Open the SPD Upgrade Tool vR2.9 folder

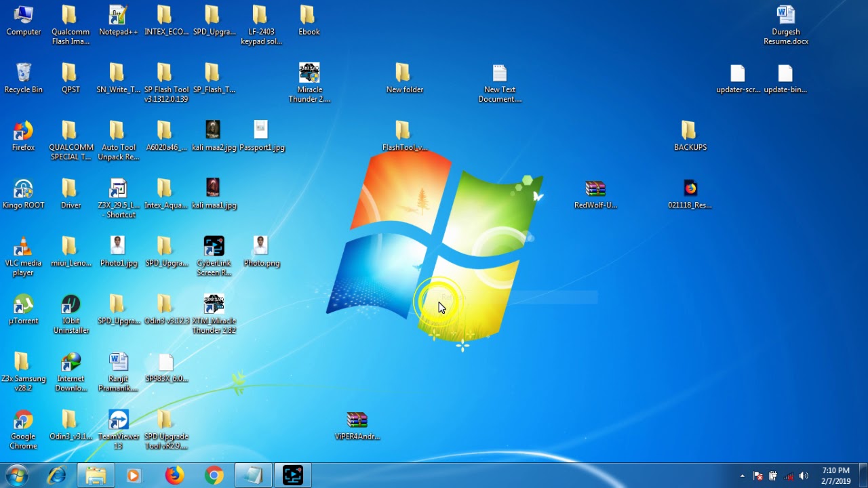165,430
